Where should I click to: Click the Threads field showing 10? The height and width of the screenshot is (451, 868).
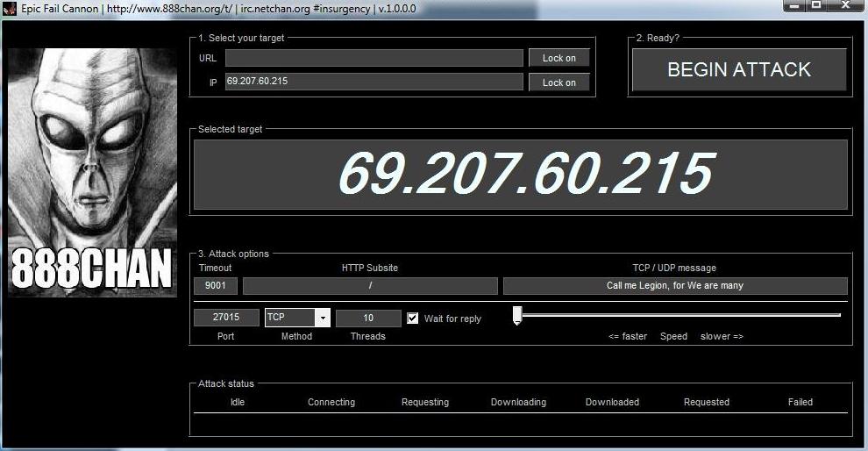(368, 318)
